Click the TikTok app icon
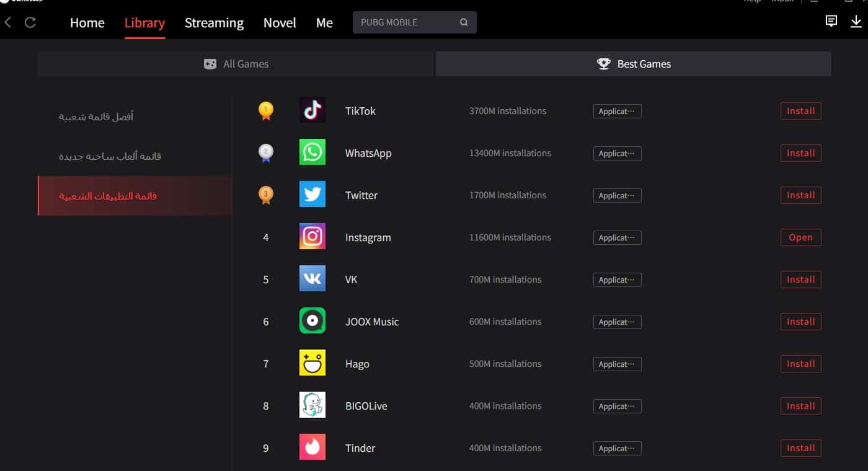Image resolution: width=868 pixels, height=471 pixels. click(x=312, y=110)
